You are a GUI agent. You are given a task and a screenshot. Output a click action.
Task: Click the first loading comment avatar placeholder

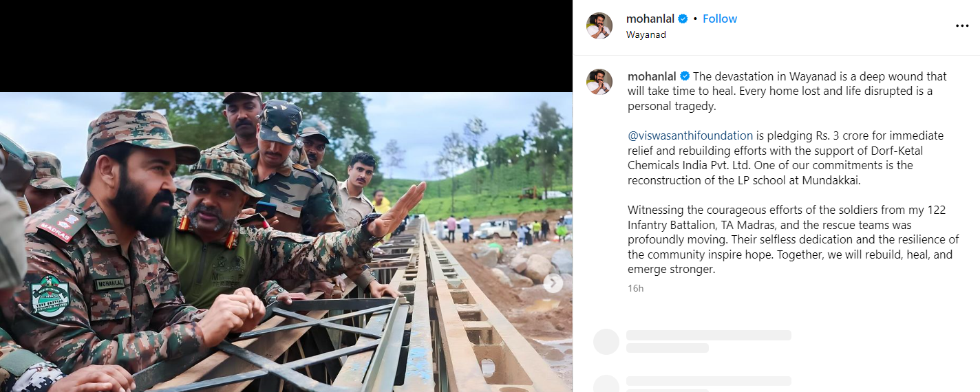click(x=606, y=342)
